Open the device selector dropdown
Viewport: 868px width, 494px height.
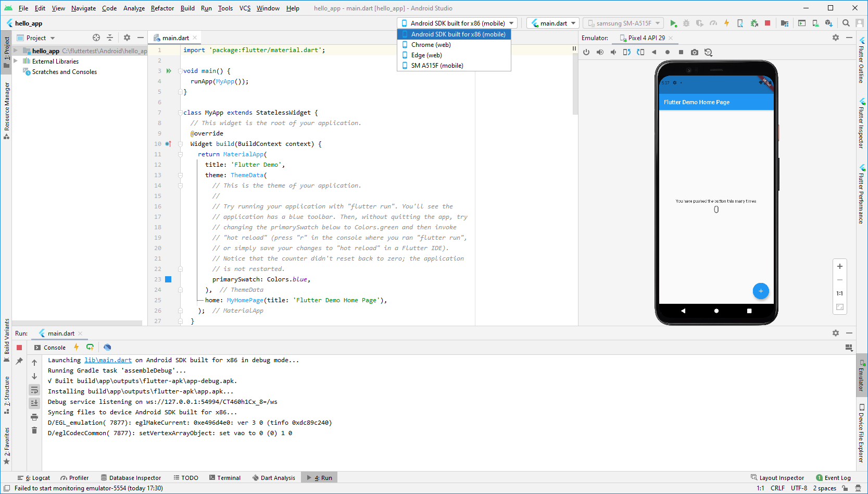457,23
